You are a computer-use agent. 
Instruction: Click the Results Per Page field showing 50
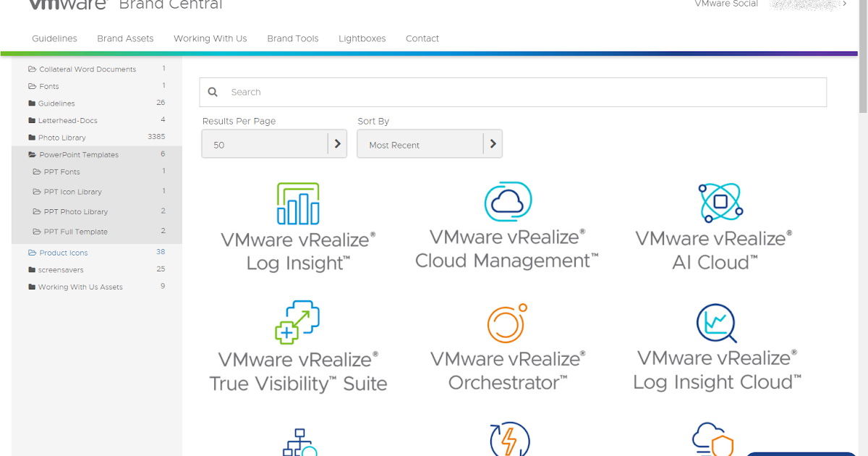[x=274, y=143]
